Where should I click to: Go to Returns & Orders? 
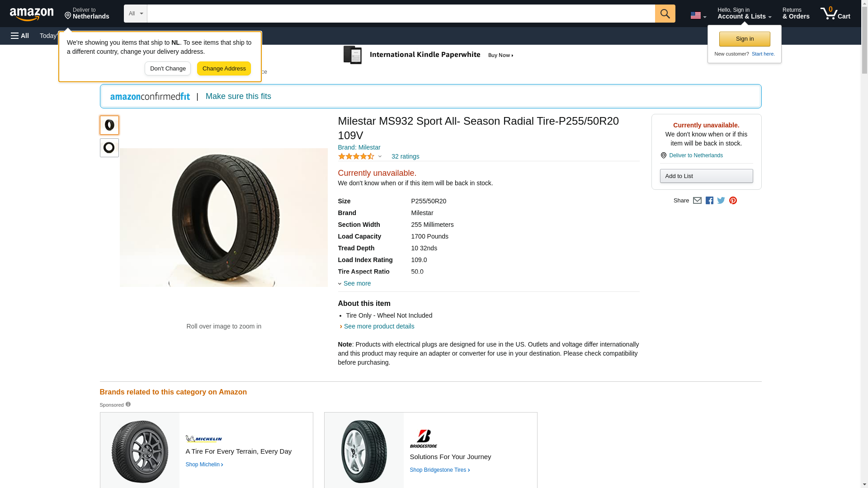(x=796, y=14)
